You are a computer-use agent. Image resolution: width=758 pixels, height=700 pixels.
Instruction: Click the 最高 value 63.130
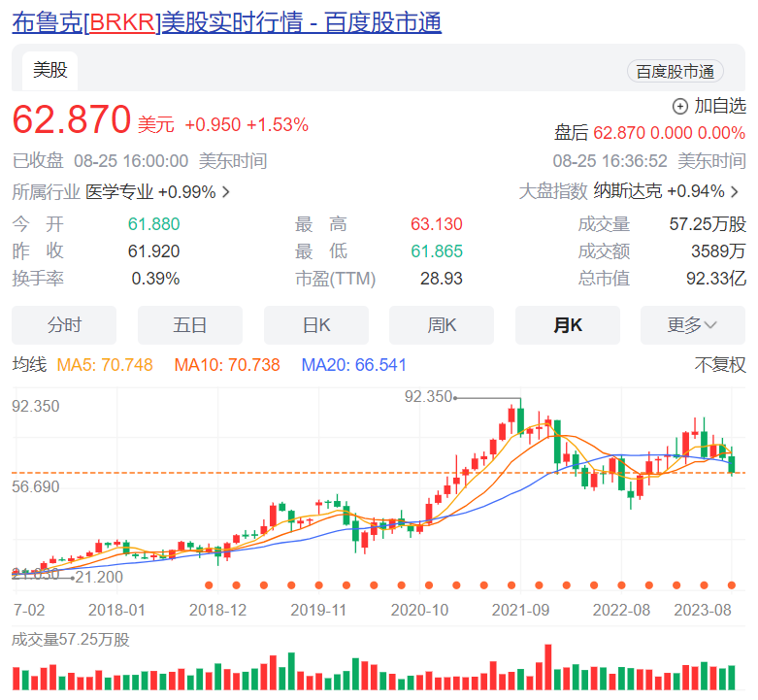[437, 224]
